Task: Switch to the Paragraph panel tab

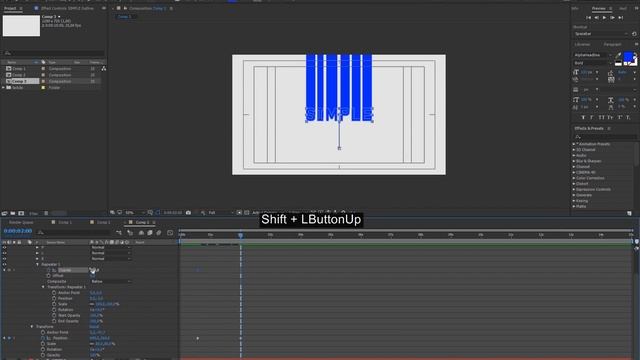Action: point(612,44)
